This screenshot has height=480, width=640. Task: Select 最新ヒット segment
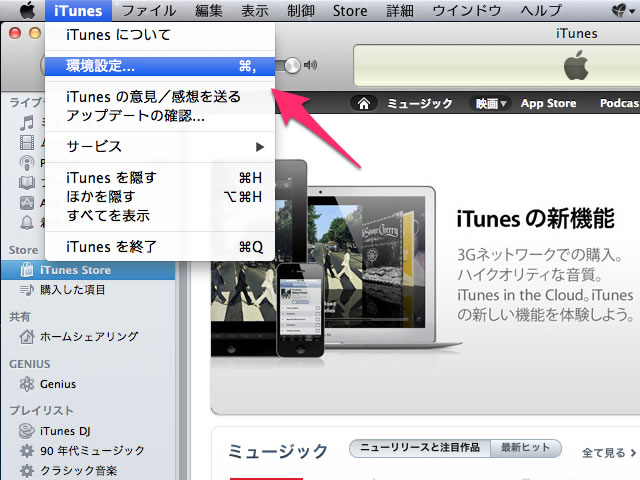[x=525, y=448]
